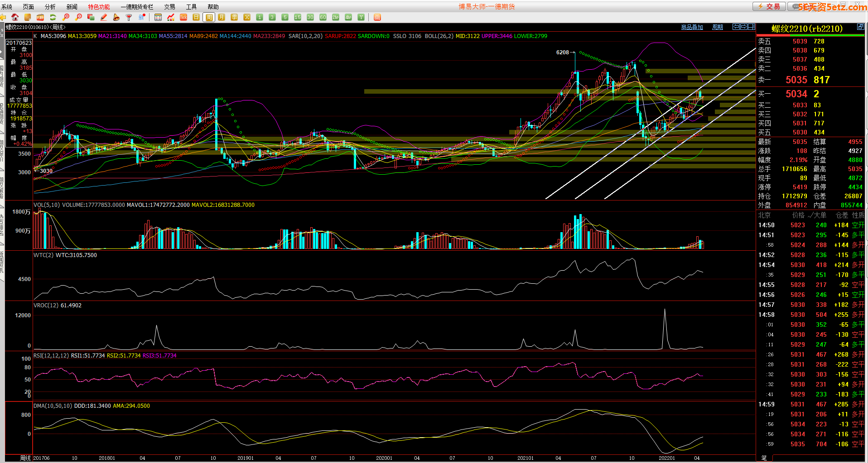
Task: Open the 系统 menu
Action: pos(7,7)
